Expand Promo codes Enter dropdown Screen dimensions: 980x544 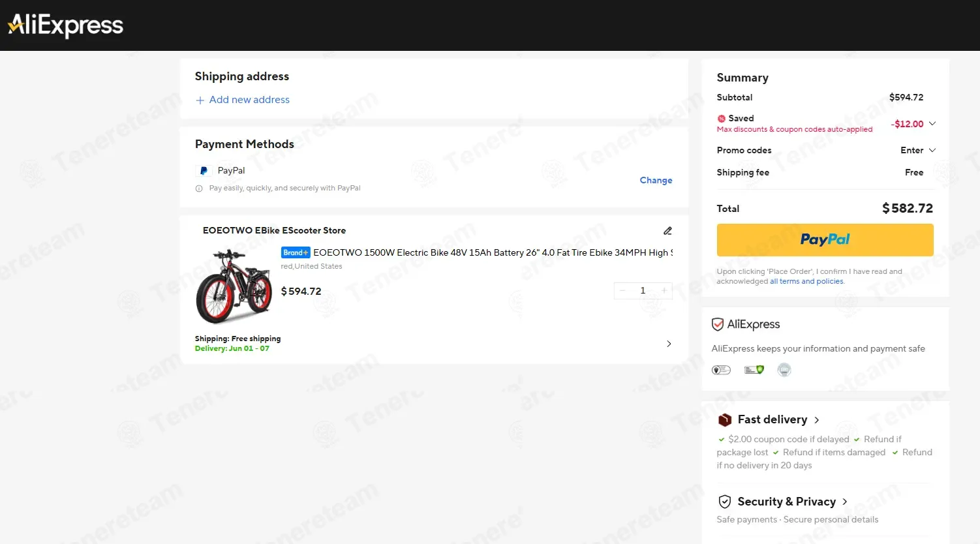[x=918, y=150]
